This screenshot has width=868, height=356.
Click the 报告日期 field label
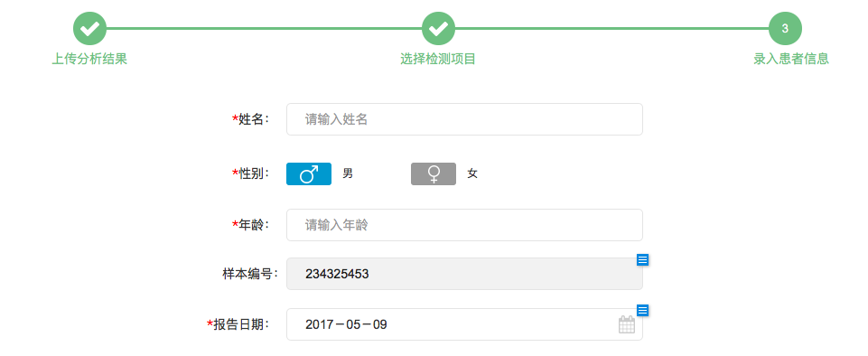[x=241, y=324]
